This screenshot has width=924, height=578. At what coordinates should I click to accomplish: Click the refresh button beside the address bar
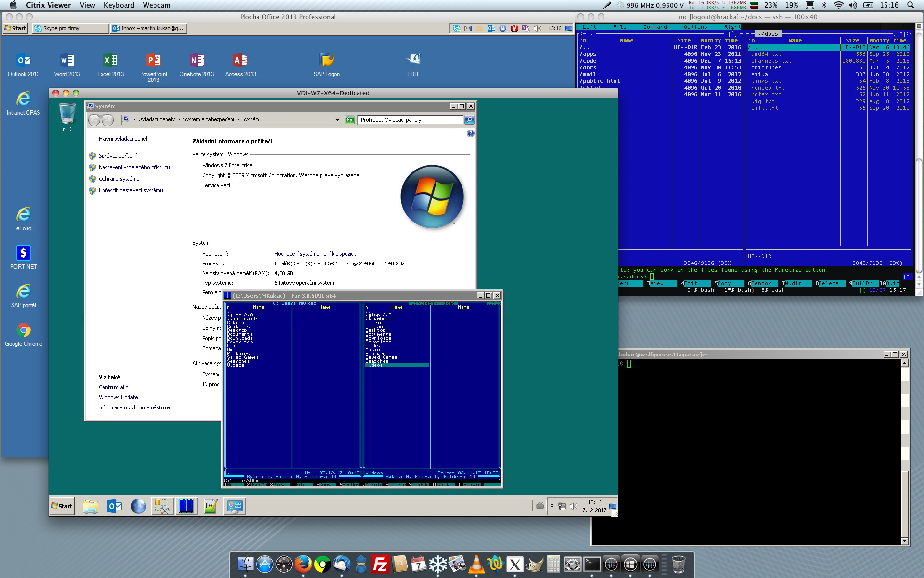point(349,119)
